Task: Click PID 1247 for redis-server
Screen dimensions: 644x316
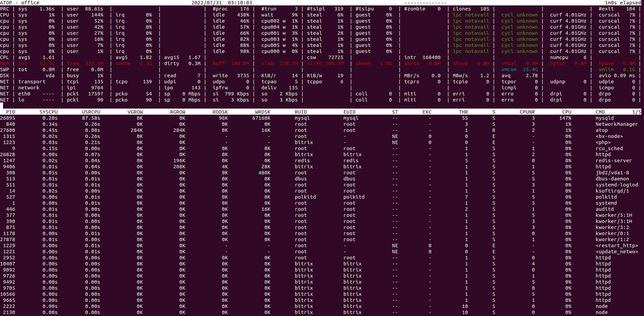Action: [9, 161]
